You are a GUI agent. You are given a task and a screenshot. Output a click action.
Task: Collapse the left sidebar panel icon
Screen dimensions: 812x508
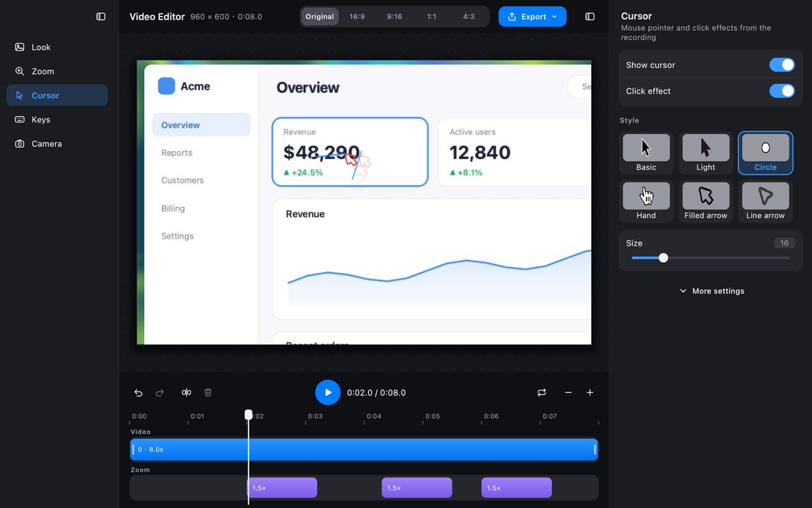point(101,17)
